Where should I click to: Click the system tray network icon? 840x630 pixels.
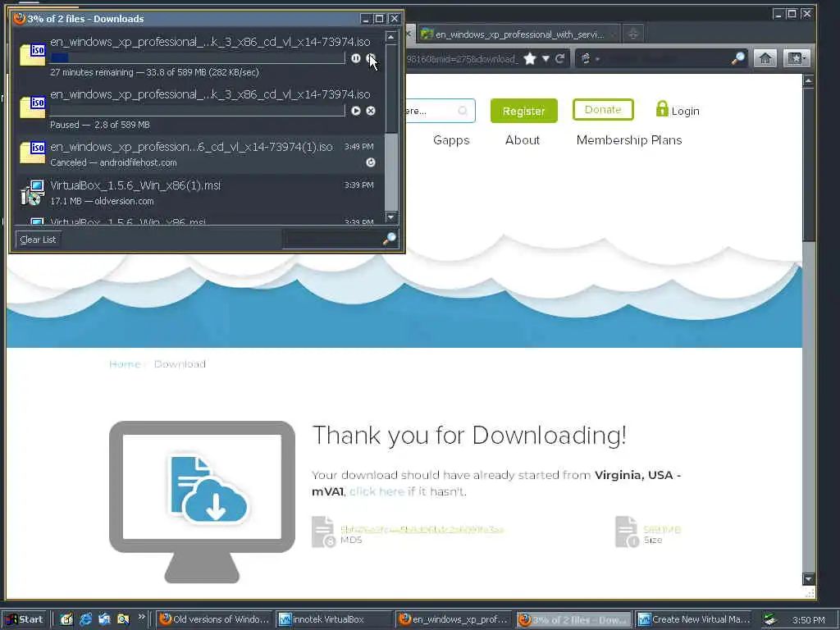[769, 620]
